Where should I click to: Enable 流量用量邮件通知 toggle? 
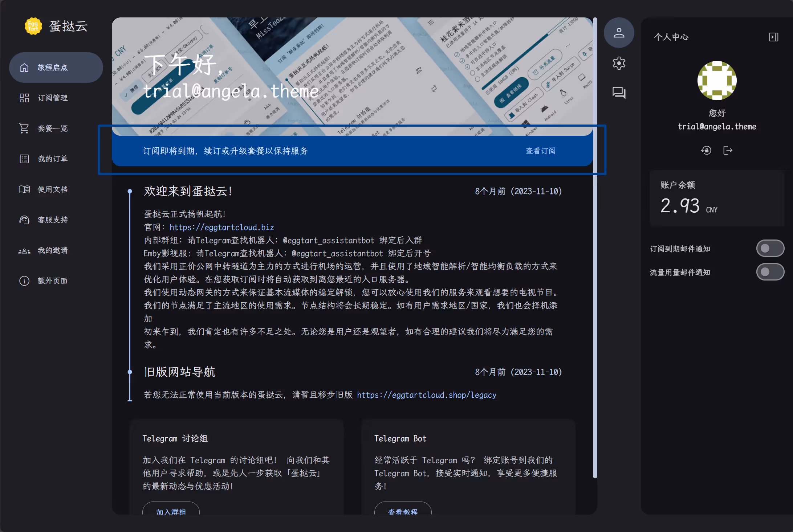[770, 272]
